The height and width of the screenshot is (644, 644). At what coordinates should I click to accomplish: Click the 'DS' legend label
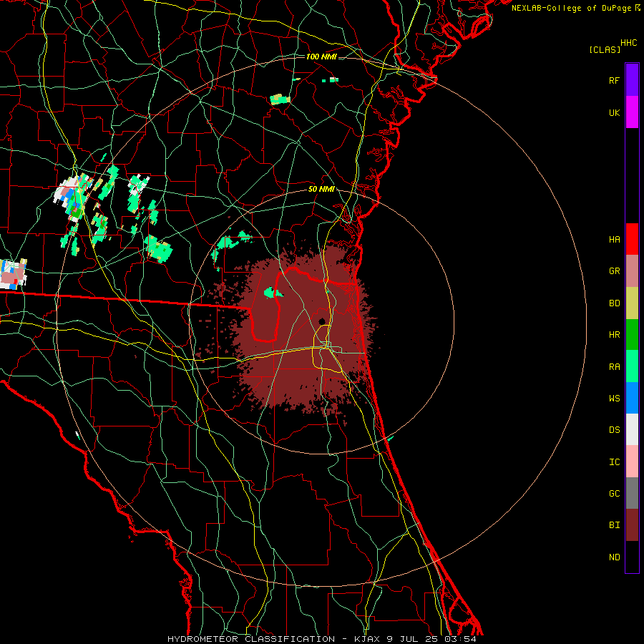click(x=614, y=430)
